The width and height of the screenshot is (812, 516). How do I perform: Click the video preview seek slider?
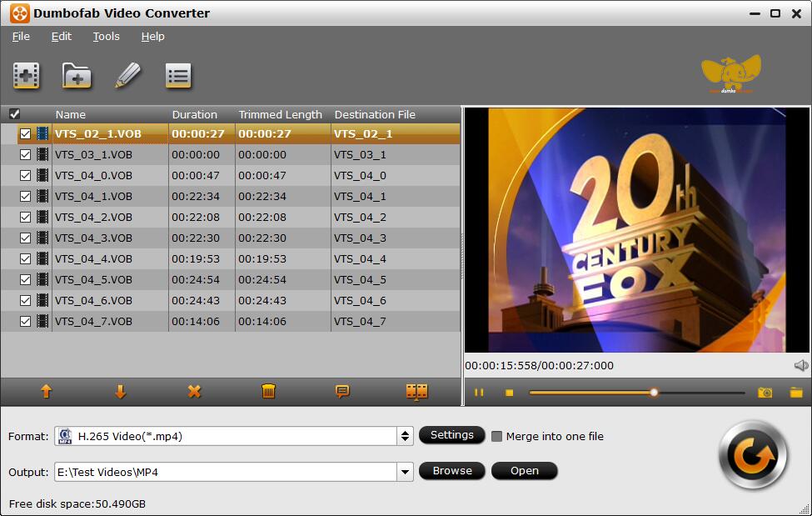636,393
